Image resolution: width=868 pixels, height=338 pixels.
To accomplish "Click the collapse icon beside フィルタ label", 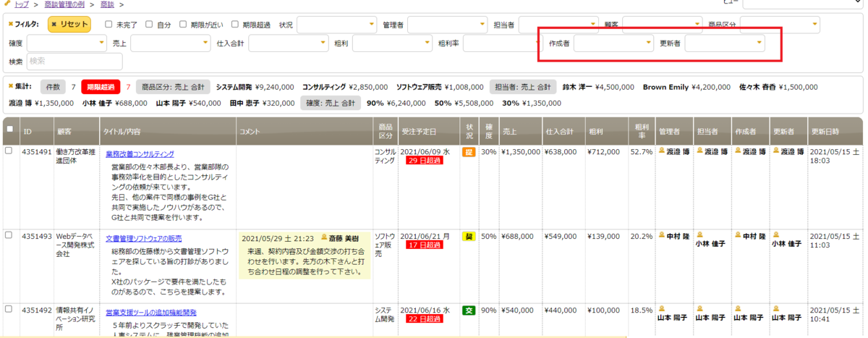I will point(9,24).
